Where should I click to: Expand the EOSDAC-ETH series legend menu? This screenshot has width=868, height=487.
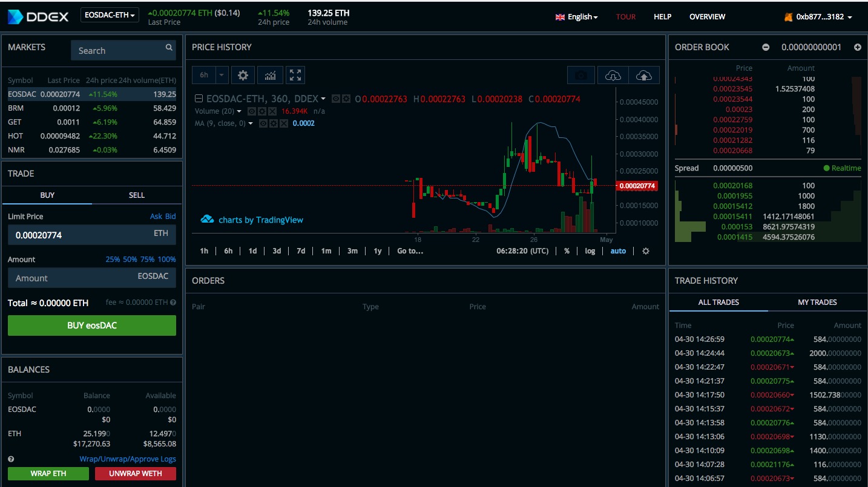coord(323,99)
